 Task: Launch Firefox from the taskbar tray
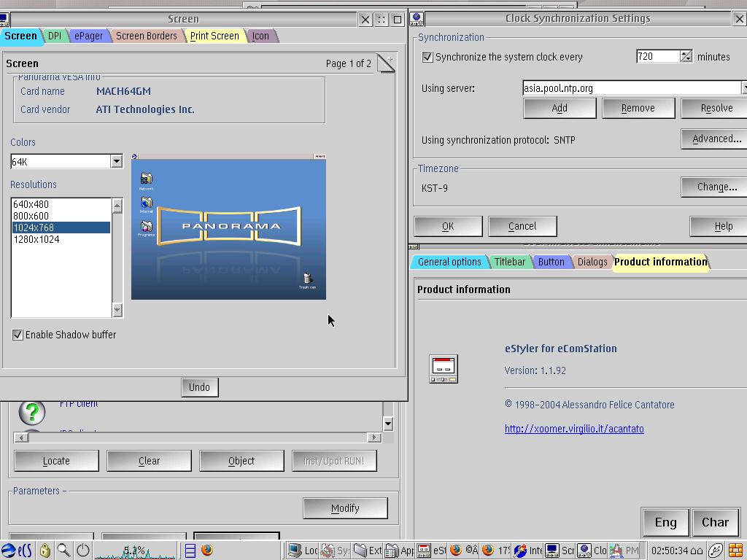click(207, 550)
